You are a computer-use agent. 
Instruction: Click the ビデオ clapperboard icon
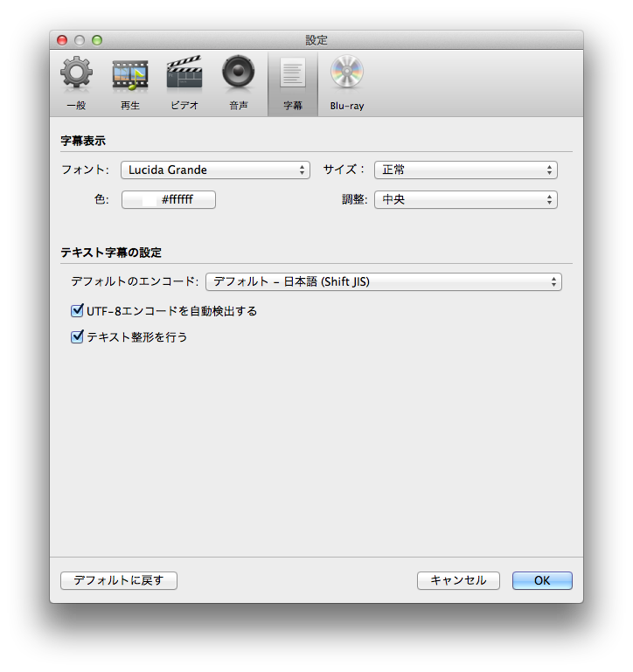click(x=184, y=75)
